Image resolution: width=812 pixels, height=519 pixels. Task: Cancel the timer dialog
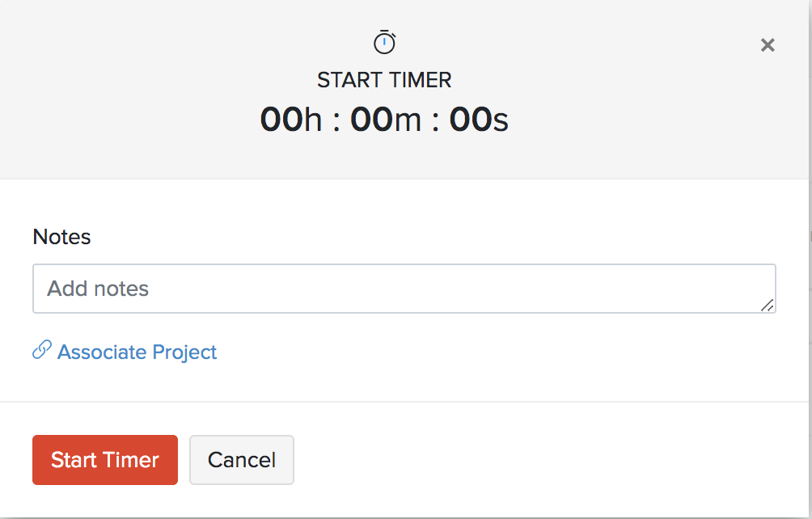tap(241, 459)
